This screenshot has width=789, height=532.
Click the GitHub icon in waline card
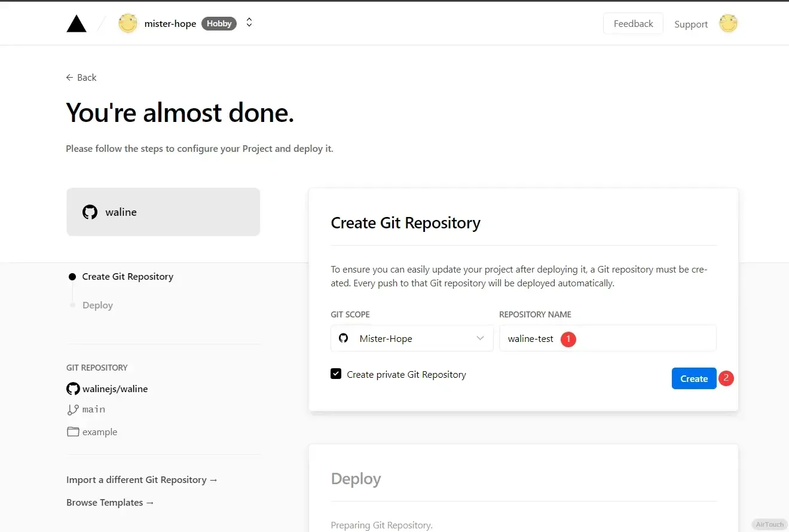click(x=90, y=212)
